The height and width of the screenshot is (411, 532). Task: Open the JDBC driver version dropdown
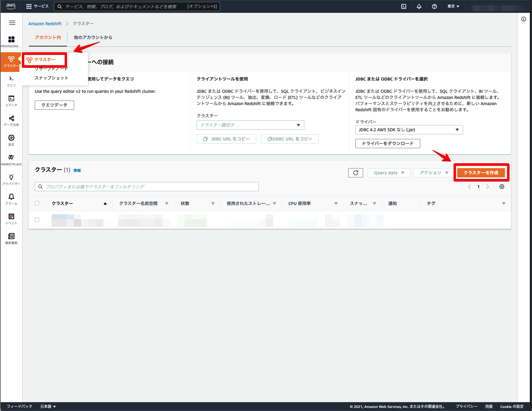[x=409, y=130]
